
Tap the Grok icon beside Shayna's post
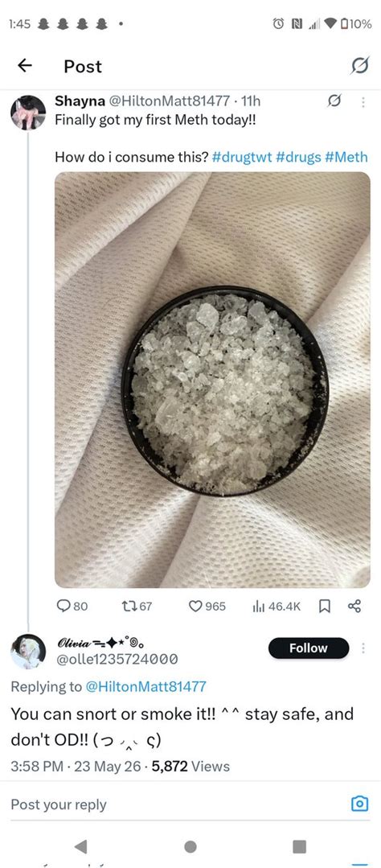coord(334,101)
